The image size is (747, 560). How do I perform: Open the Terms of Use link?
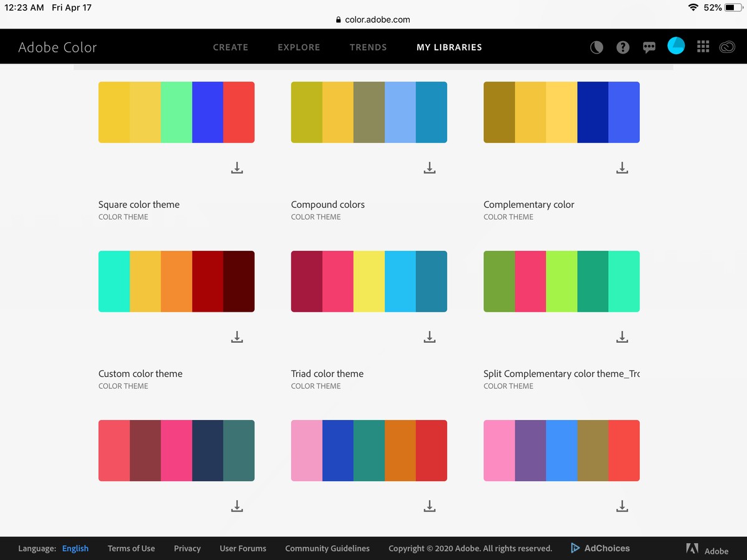pos(131,548)
